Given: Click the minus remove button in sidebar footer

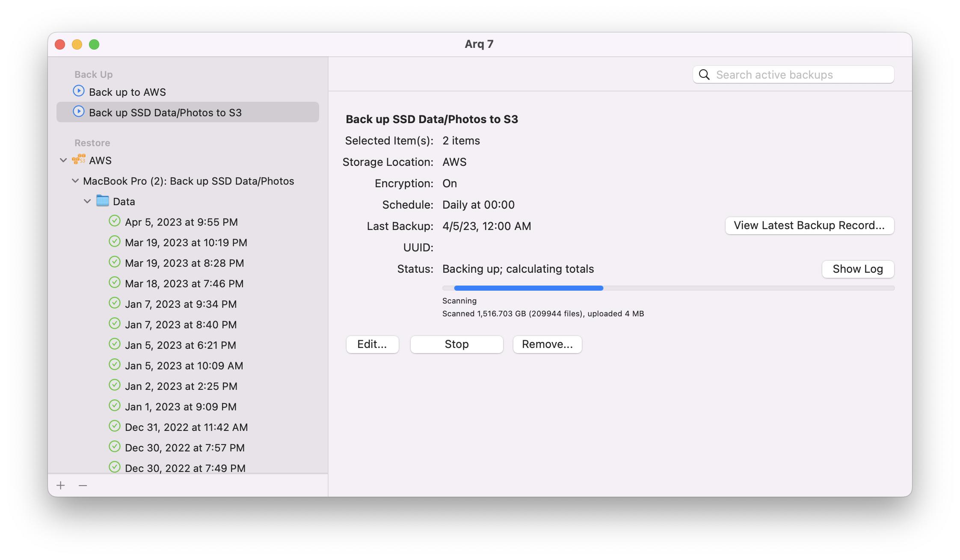Looking at the screenshot, I should [x=83, y=485].
